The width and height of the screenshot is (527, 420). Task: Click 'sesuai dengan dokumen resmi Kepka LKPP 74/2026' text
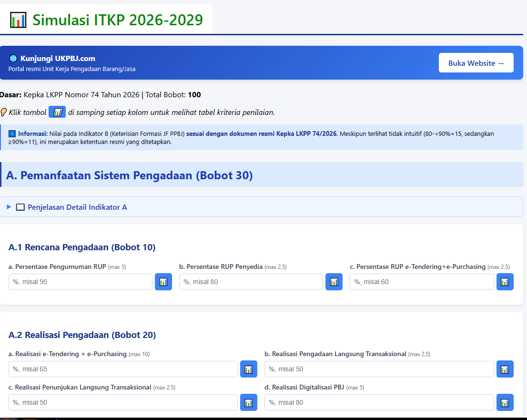[x=262, y=134]
